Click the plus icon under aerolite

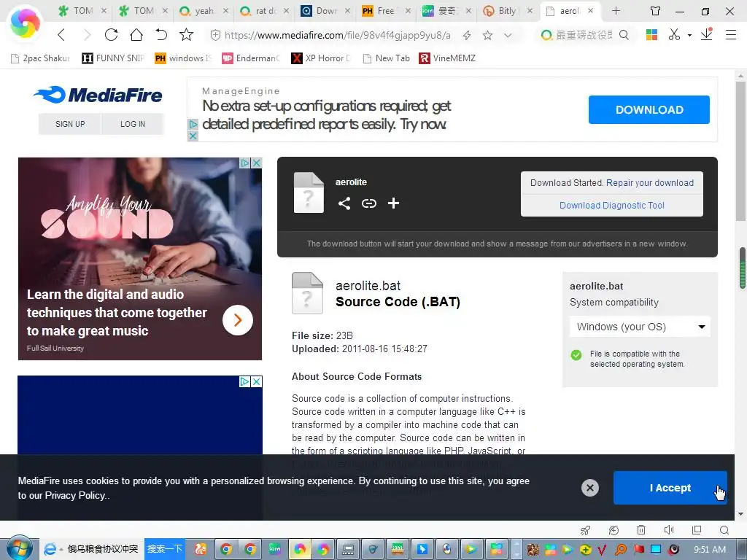coord(393,203)
